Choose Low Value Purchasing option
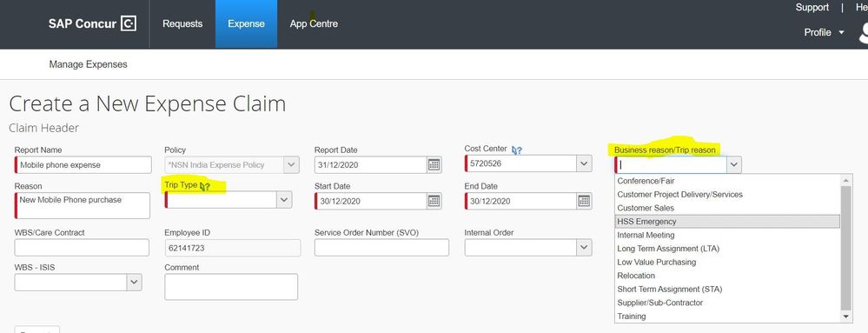This screenshot has height=333, width=868. [x=727, y=262]
